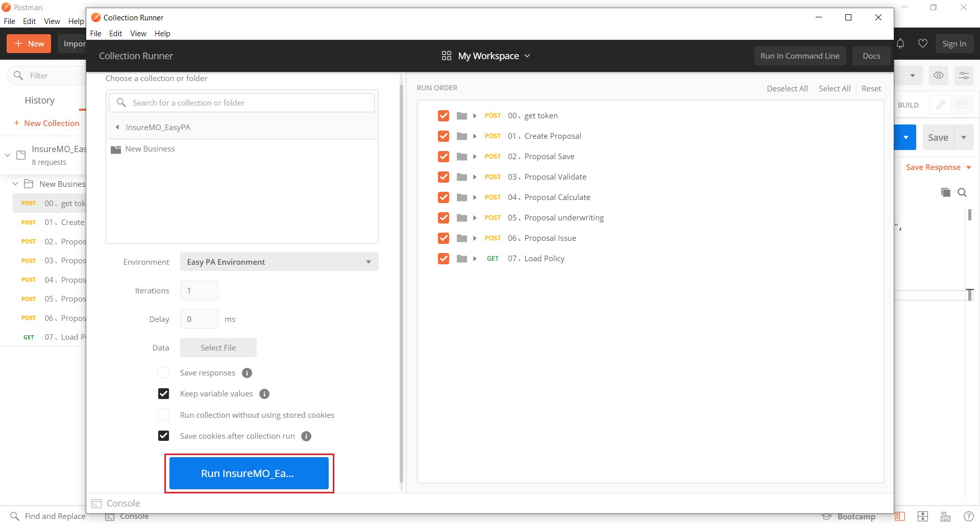
Task: Uncheck the 00 get token request
Action: click(x=444, y=116)
